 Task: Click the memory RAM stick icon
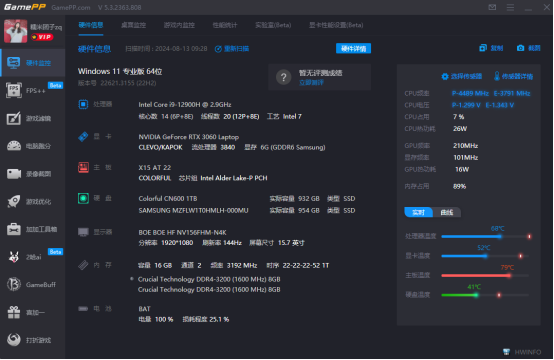tap(83, 265)
